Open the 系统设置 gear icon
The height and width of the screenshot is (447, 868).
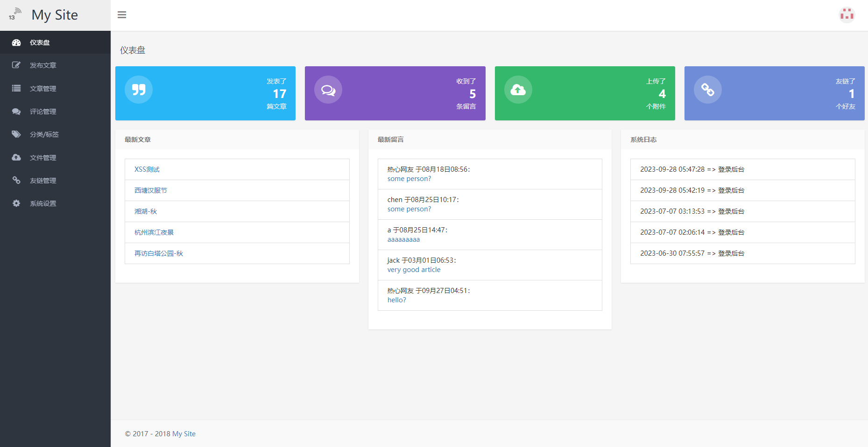16,203
